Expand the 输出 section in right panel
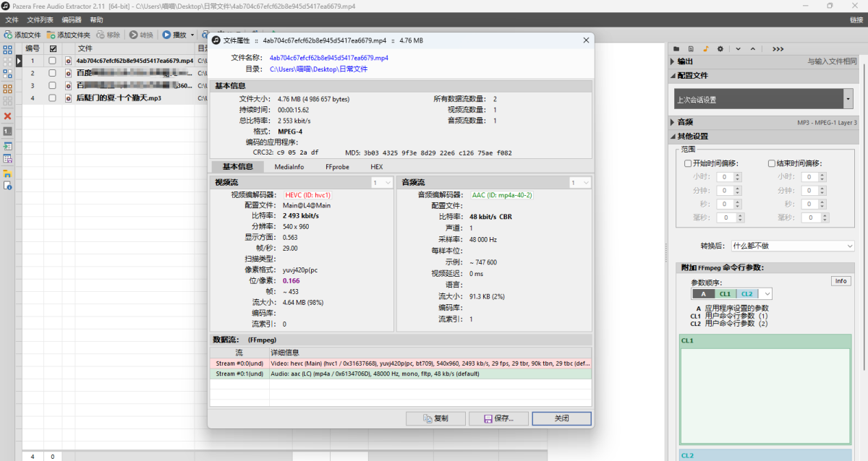The height and width of the screenshot is (461, 868). [x=685, y=61]
